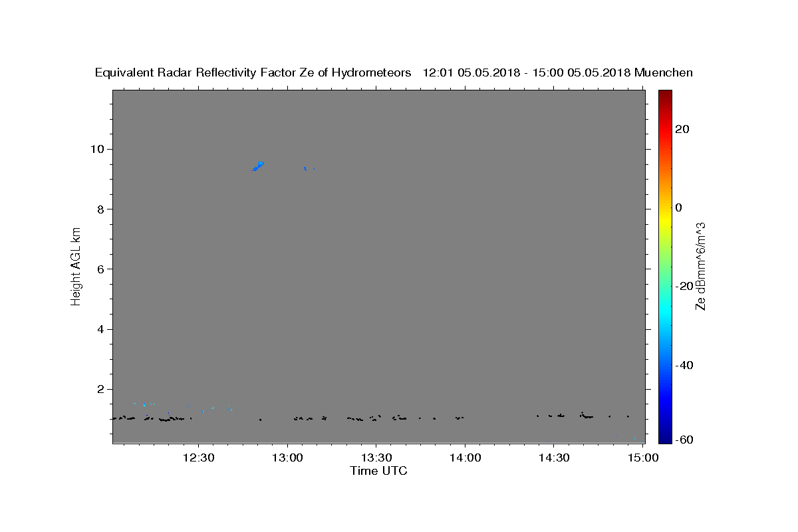Viewport: 798px width, 532px height.
Task: Select the 6 km height tick label
Action: point(102,269)
